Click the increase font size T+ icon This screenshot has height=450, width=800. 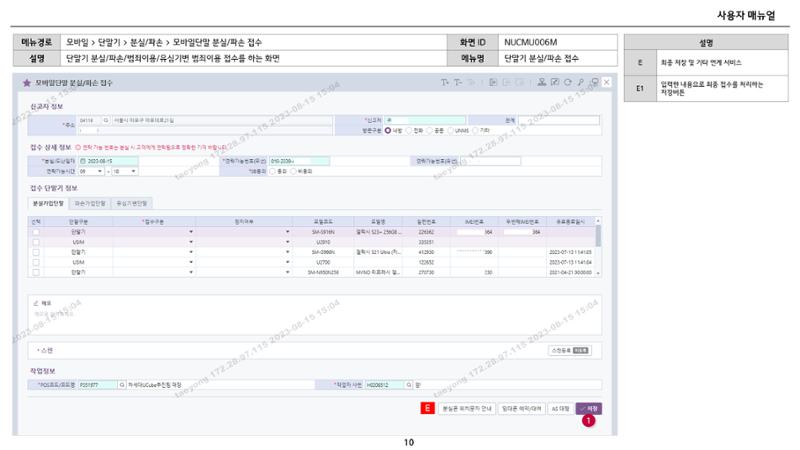coord(445,82)
